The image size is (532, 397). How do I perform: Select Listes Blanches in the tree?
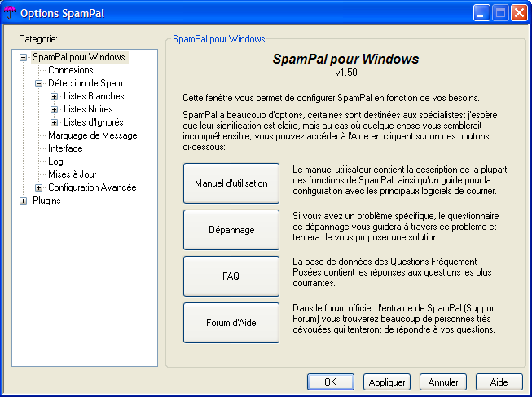(94, 96)
